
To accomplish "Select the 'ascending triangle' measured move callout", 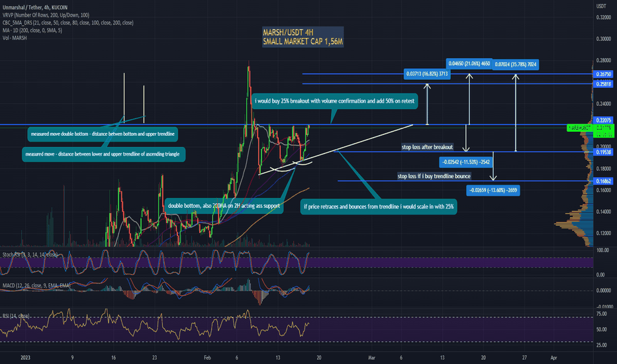I will pyautogui.click(x=103, y=154).
